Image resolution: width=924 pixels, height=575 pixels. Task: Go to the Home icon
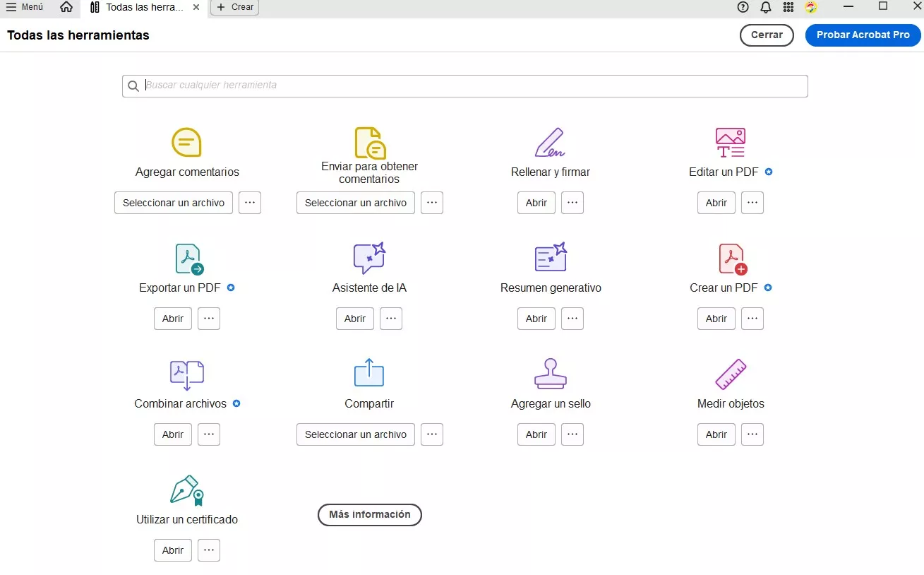(66, 7)
